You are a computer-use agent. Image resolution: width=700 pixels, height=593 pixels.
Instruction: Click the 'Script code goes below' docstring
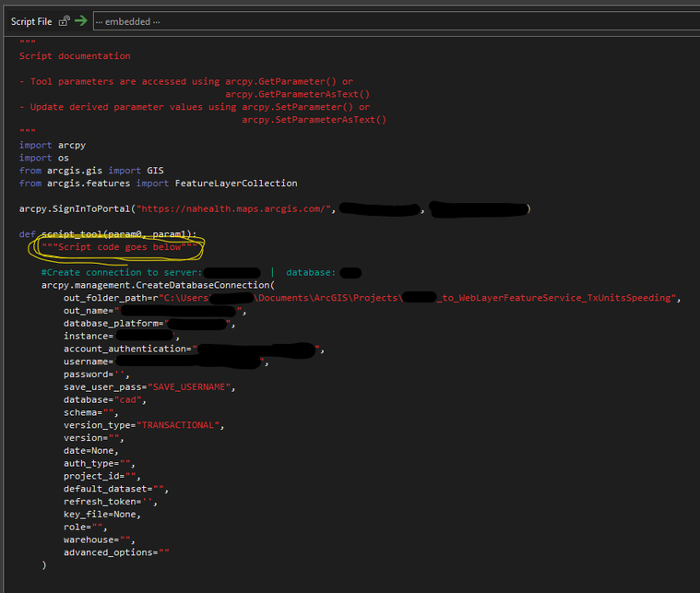coord(119,247)
